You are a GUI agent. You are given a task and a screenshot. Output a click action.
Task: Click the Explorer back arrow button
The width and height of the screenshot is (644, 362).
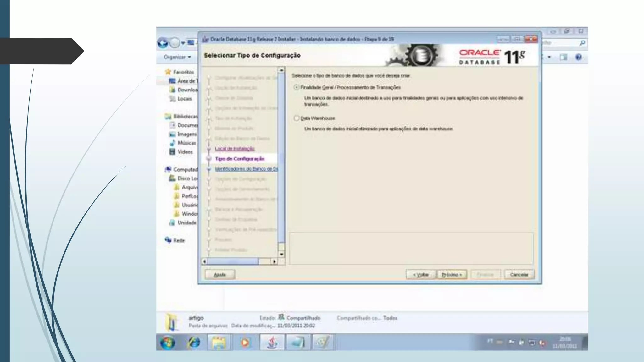coord(163,43)
